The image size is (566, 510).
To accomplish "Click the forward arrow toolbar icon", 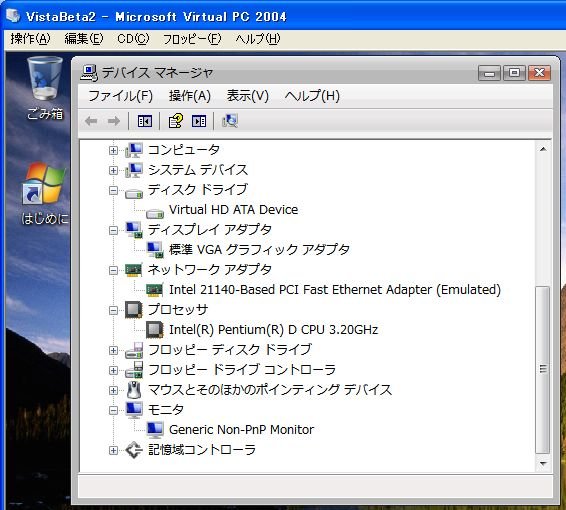I will point(114,121).
